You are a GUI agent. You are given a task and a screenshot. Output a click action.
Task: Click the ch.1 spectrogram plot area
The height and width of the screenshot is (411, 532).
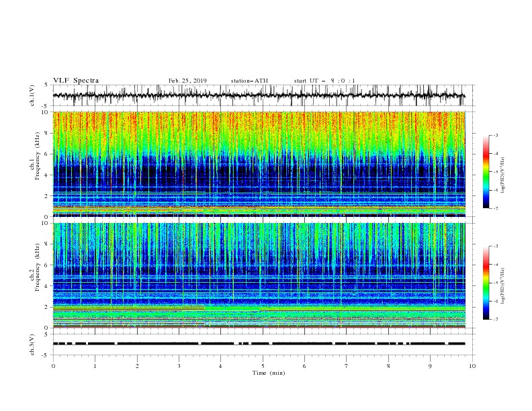click(259, 164)
